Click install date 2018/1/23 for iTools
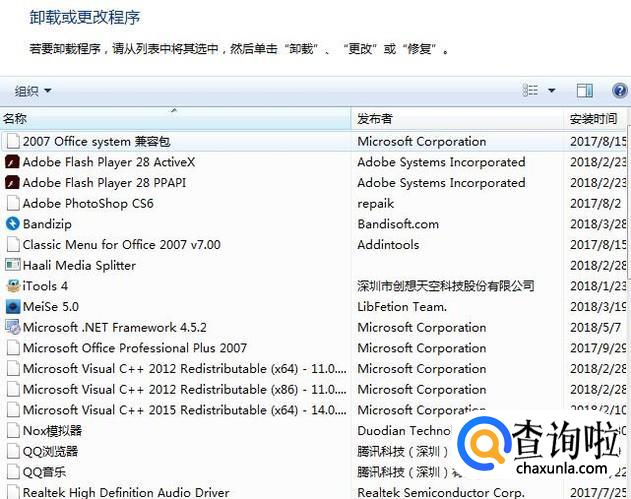Image resolution: width=631 pixels, height=499 pixels. point(598,286)
